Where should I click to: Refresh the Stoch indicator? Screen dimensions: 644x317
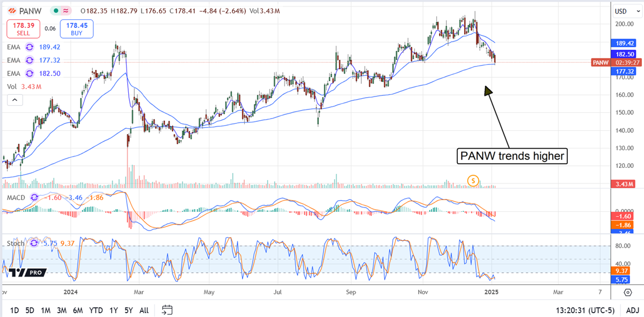[x=34, y=243]
